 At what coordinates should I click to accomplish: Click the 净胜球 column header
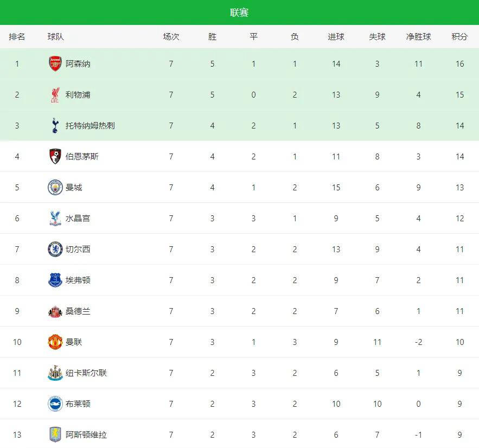pyautogui.click(x=418, y=37)
